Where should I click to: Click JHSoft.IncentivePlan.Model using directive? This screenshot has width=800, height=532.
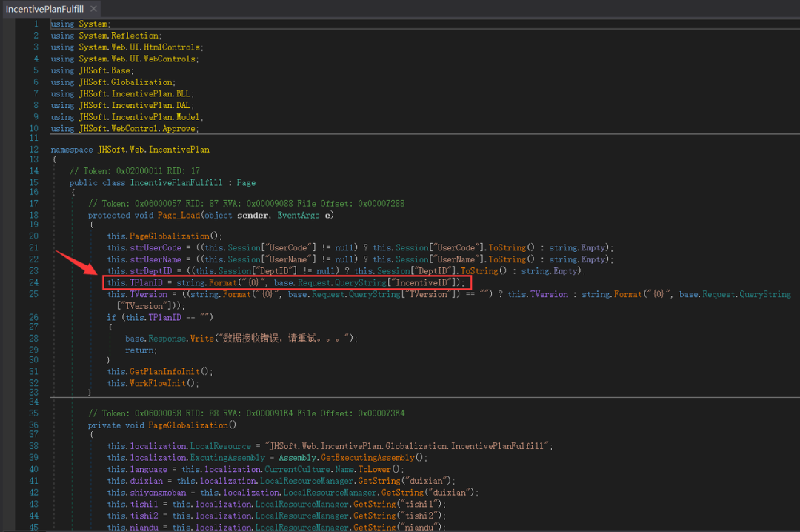(140, 117)
